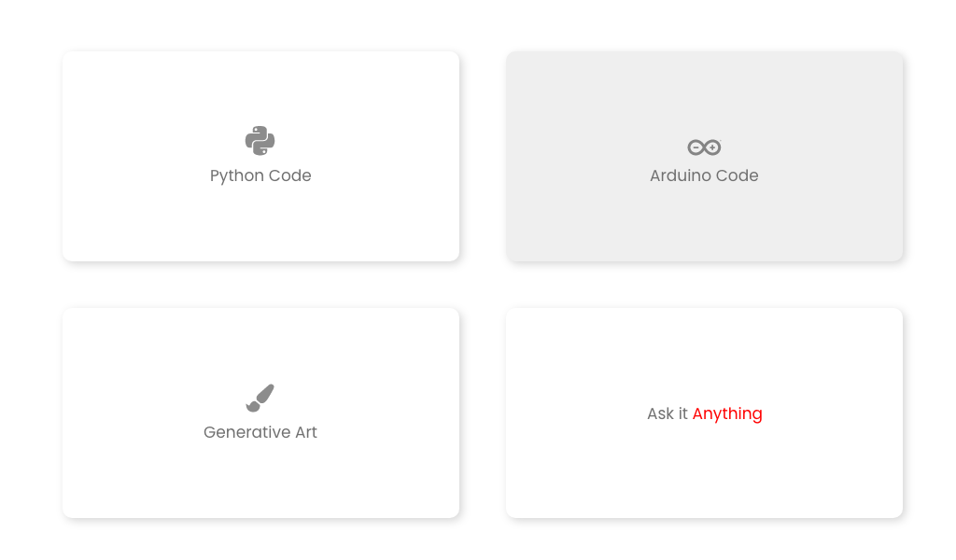The width and height of the screenshot is (956, 560).
Task: Click blank space below the Python Code label
Action: click(260, 222)
